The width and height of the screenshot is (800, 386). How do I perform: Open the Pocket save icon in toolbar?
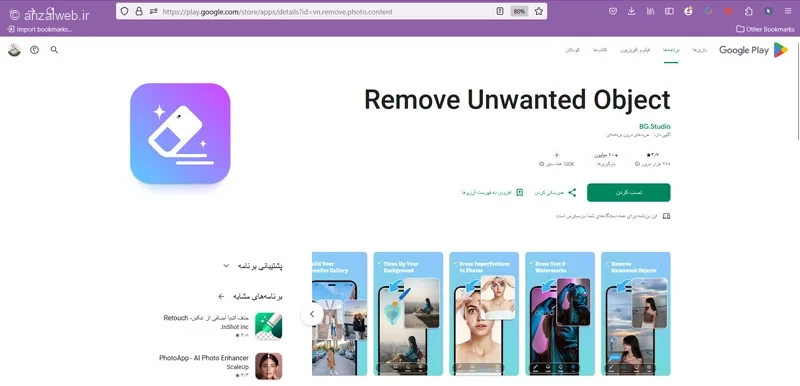(x=613, y=11)
